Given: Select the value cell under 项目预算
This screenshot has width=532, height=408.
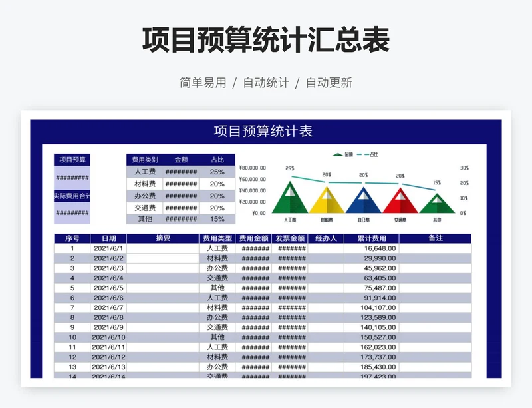Looking at the screenshot, I should click(x=72, y=178).
